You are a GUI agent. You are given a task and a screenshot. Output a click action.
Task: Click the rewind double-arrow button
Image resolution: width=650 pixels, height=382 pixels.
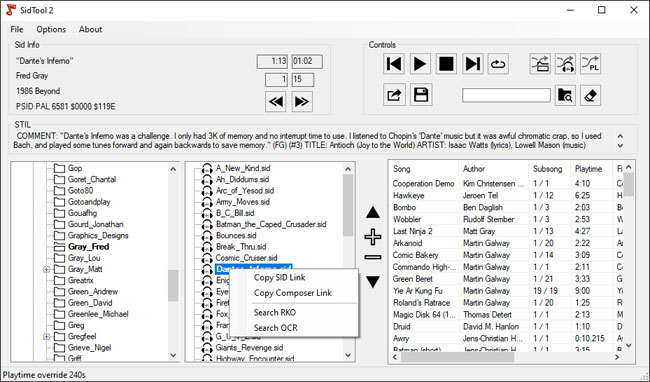tap(276, 102)
